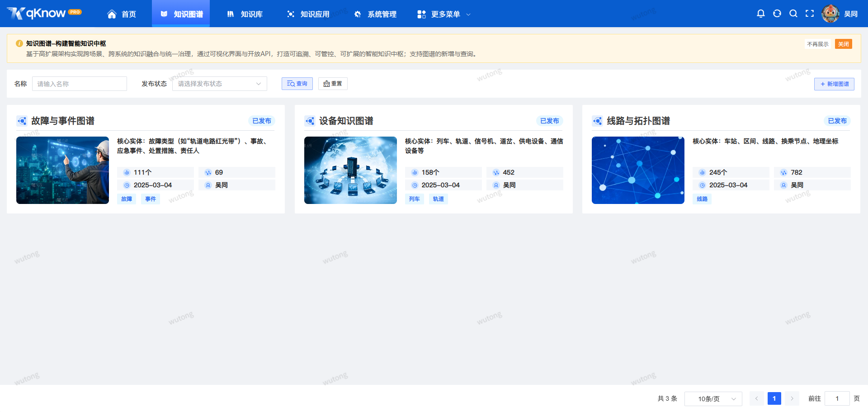Click the refresh icon in the top bar
This screenshot has width=868, height=412.
778,14
